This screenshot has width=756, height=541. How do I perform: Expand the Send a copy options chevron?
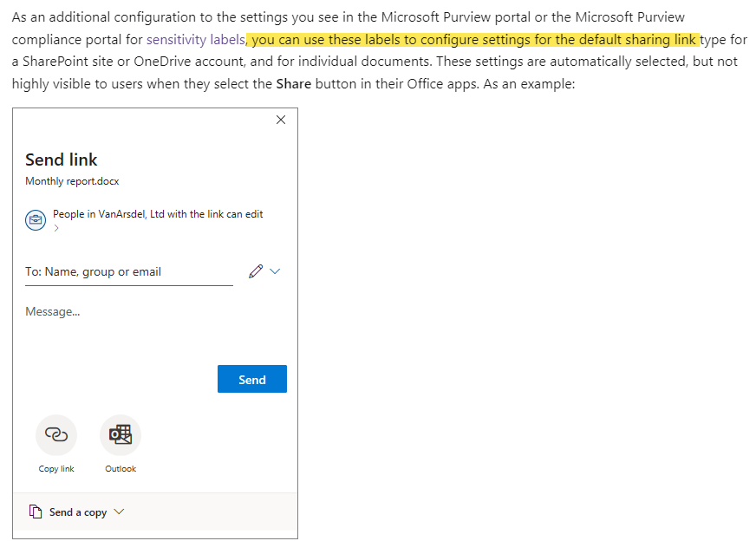(x=118, y=512)
